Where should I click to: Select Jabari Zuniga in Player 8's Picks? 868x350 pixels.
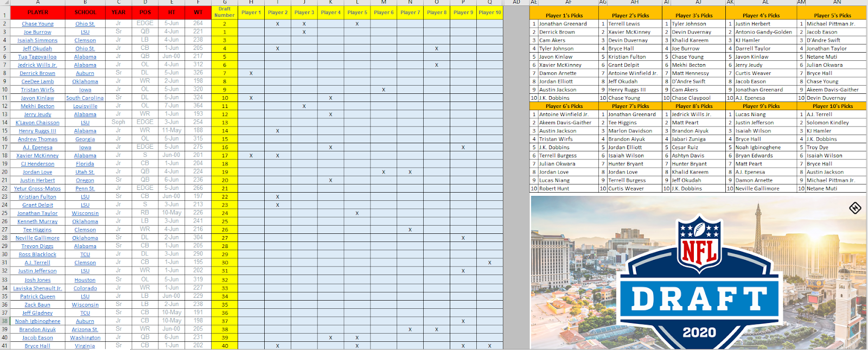point(688,139)
